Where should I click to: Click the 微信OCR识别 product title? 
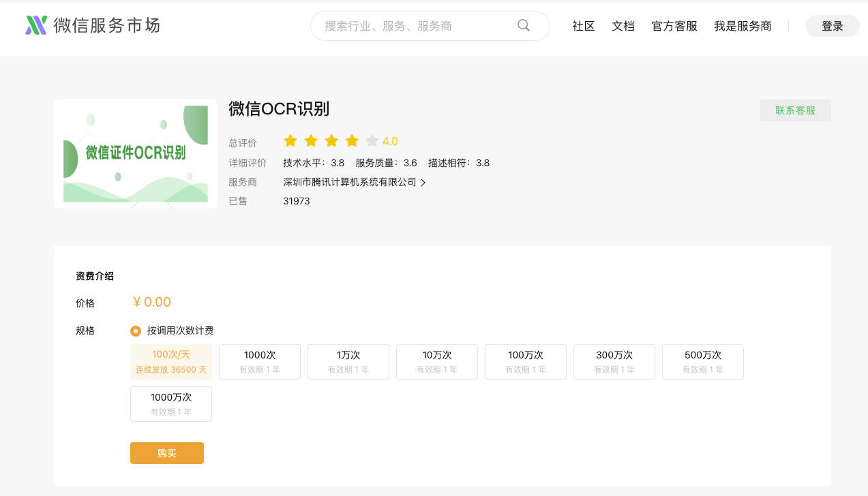point(279,109)
